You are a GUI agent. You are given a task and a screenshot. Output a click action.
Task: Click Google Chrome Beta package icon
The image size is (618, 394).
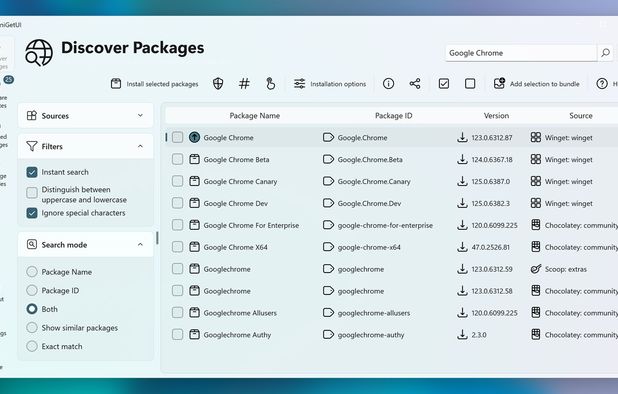[x=194, y=159]
